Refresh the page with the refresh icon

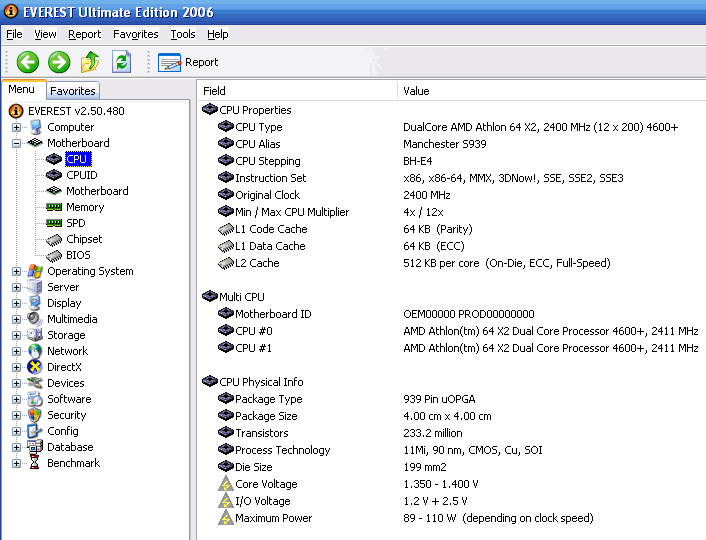(122, 62)
